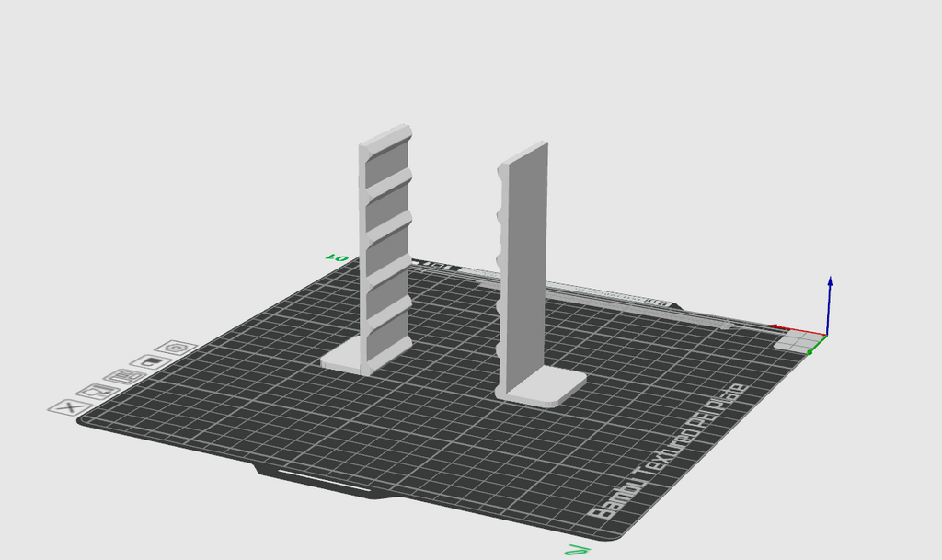This screenshot has width=942, height=560.
Task: Click the blue Z axis arrow
Action: coord(830,305)
